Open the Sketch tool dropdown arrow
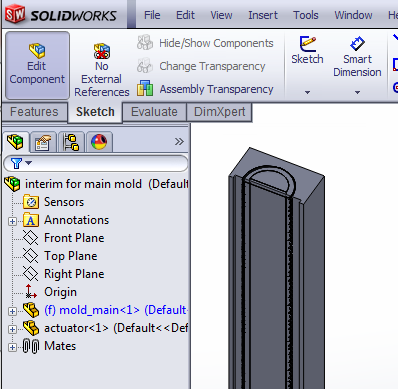 click(307, 92)
